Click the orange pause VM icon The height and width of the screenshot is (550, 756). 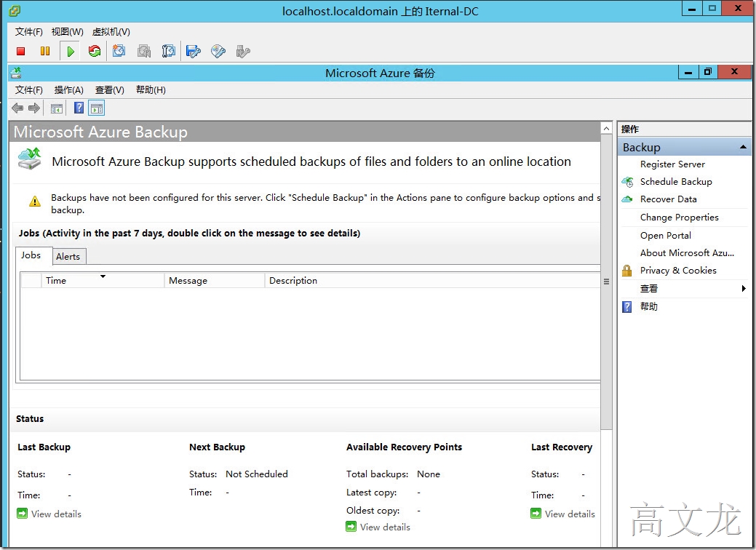coord(45,51)
